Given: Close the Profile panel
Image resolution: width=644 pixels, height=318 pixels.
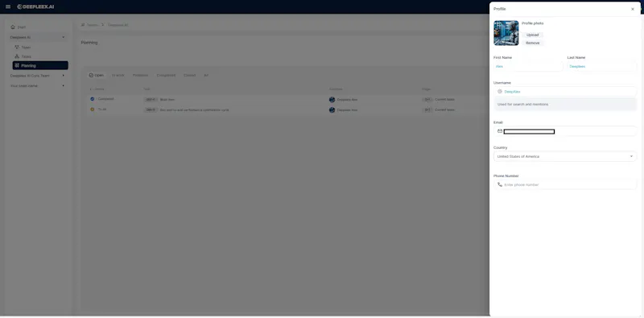Looking at the screenshot, I should [x=633, y=9].
